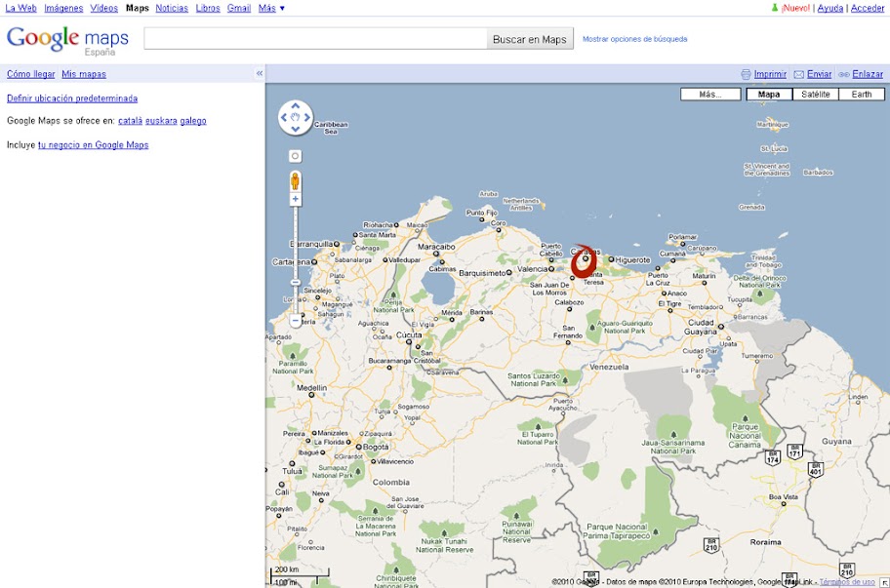Click the Barquisimeto label on the map
Viewport: 890px width, 588px height.
click(x=482, y=273)
